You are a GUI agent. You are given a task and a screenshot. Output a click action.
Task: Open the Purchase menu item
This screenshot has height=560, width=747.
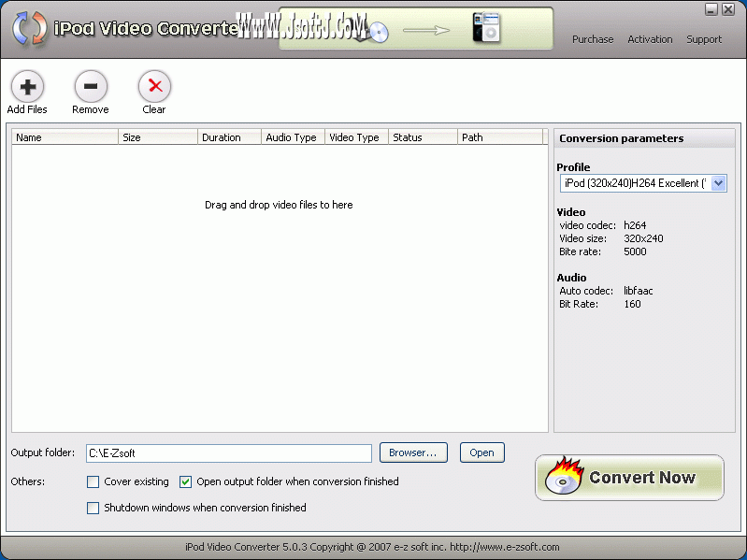[x=593, y=39]
